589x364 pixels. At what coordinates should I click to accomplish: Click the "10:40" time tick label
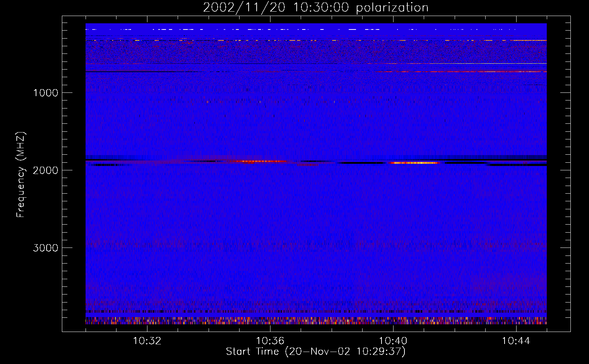click(393, 341)
